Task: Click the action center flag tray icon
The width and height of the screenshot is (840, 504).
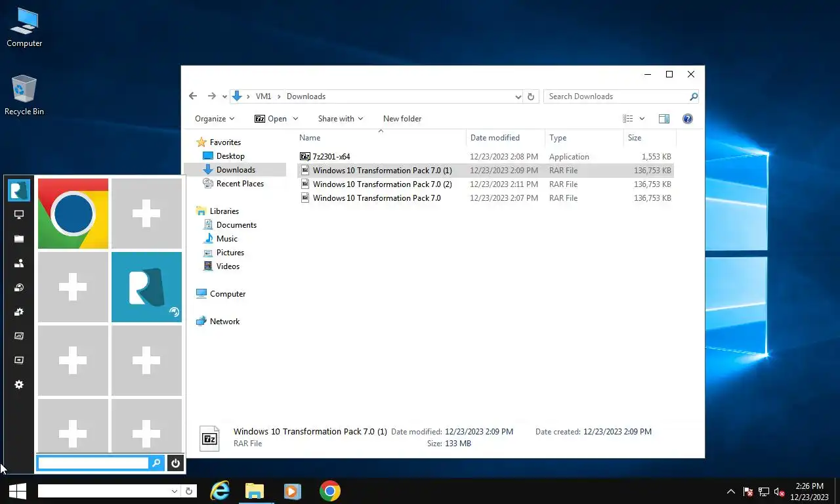Action: [747, 492]
